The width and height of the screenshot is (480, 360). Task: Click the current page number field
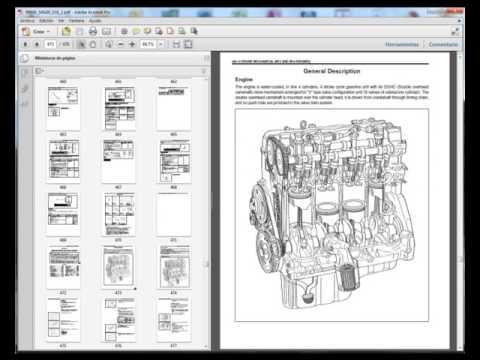point(50,44)
